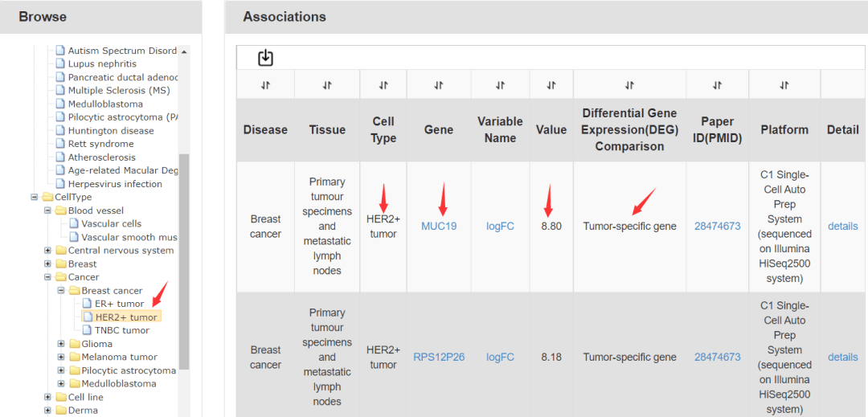Sort by the Variable Name column
Image resolution: width=868 pixels, height=417 pixels.
click(501, 85)
